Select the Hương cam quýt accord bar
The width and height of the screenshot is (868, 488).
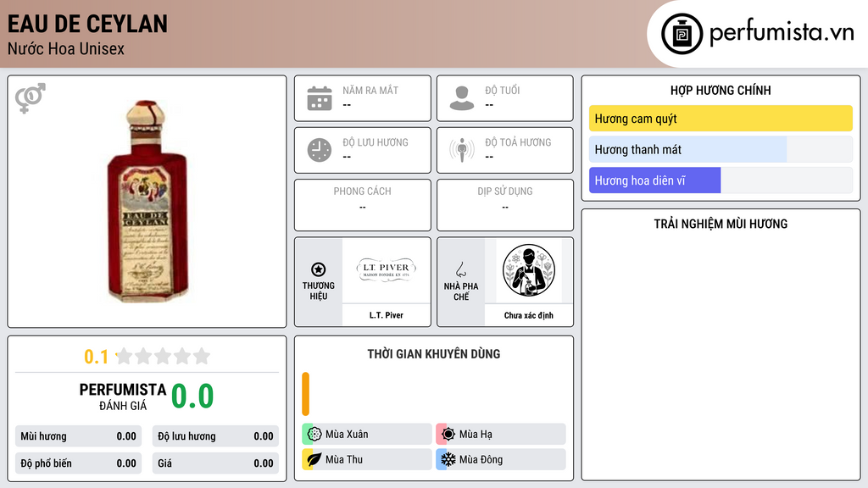pos(721,119)
